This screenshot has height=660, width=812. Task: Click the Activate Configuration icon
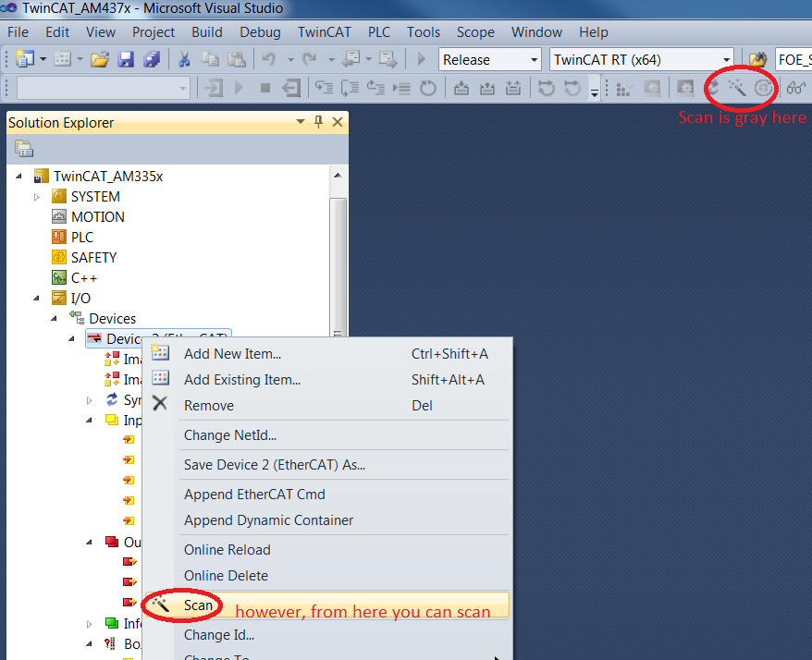coord(624,89)
